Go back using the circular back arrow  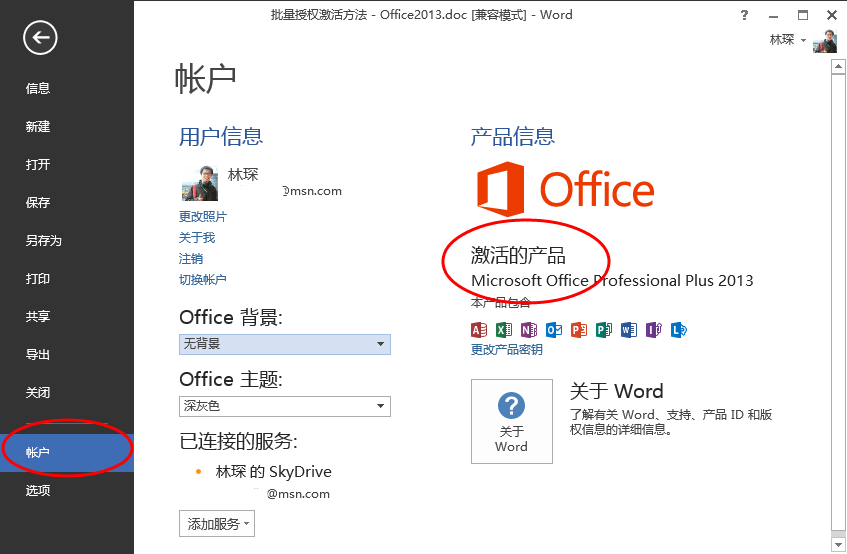point(40,38)
